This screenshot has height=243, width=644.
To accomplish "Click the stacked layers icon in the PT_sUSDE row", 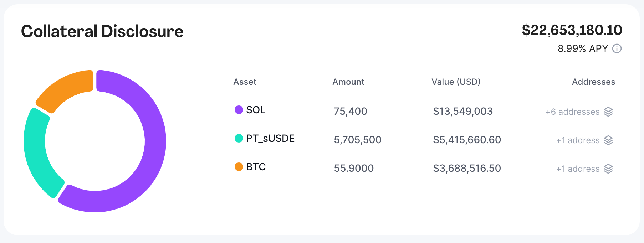I will 608,140.
